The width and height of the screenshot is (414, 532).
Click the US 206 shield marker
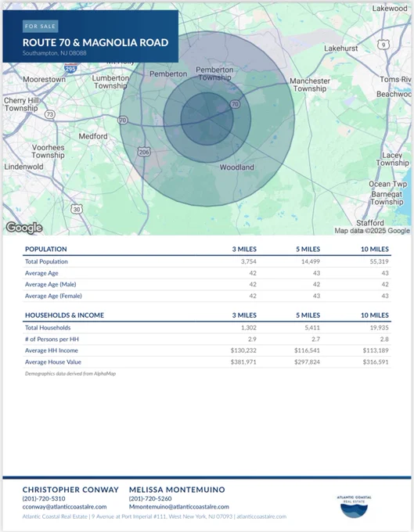pos(144,152)
